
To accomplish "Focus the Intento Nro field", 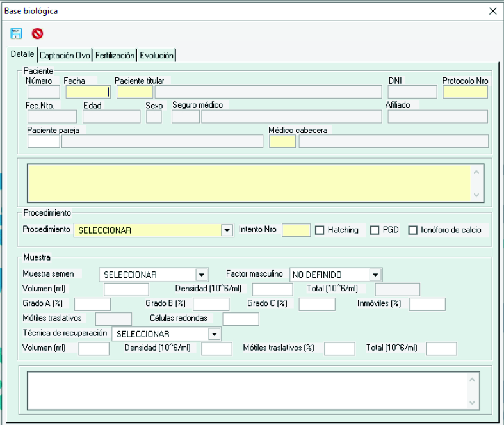I will (x=296, y=230).
